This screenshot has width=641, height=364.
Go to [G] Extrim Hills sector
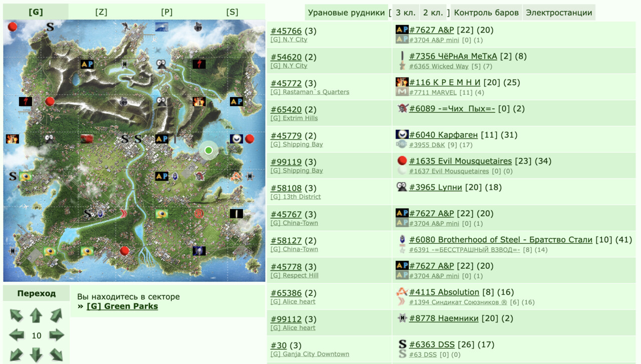294,118
